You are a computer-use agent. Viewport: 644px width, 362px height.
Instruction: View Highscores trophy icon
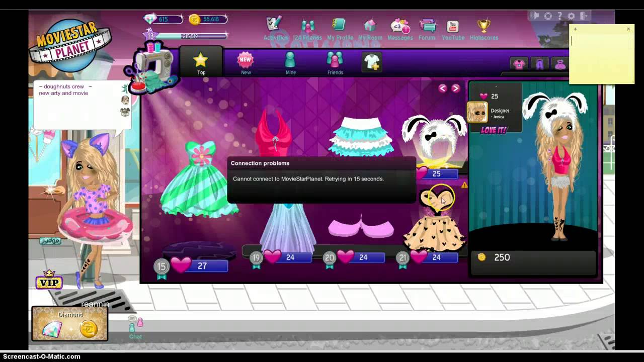point(484,26)
